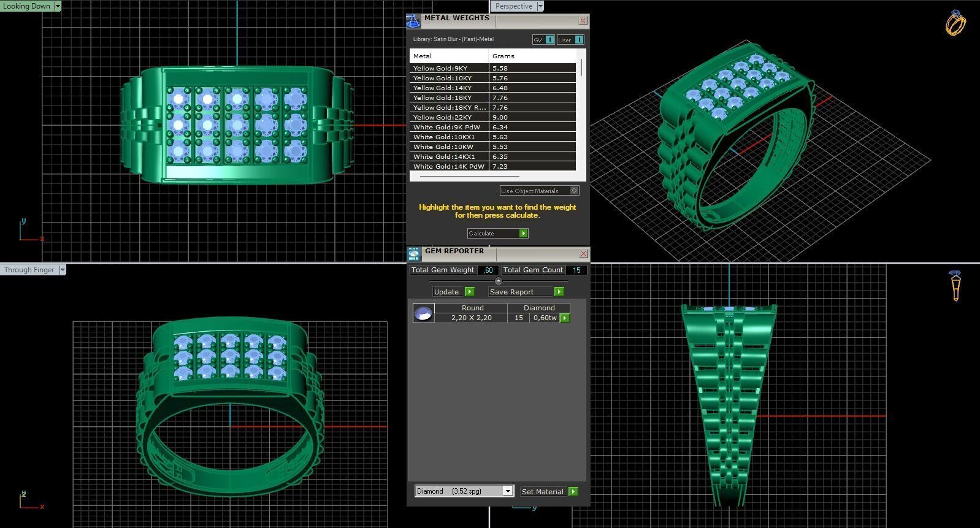Click the Perspective viewport label
This screenshot has height=528, width=980.
(514, 6)
